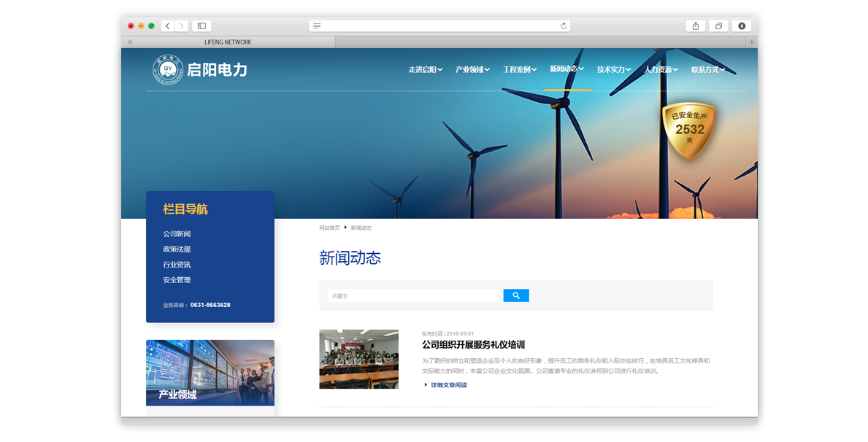Reload the page with the refresh icon
868x442 pixels.
(564, 26)
